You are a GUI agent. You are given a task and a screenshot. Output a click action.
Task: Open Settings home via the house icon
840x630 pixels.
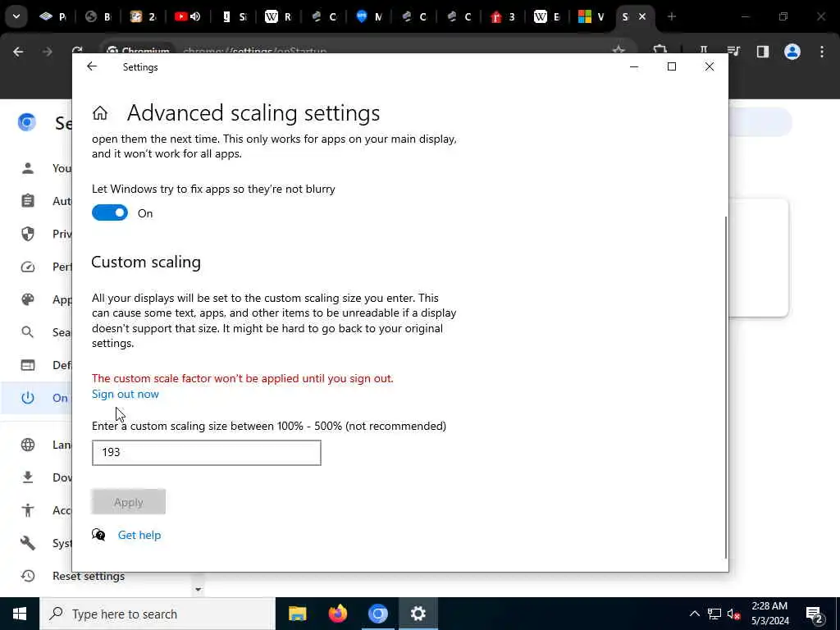pyautogui.click(x=100, y=113)
